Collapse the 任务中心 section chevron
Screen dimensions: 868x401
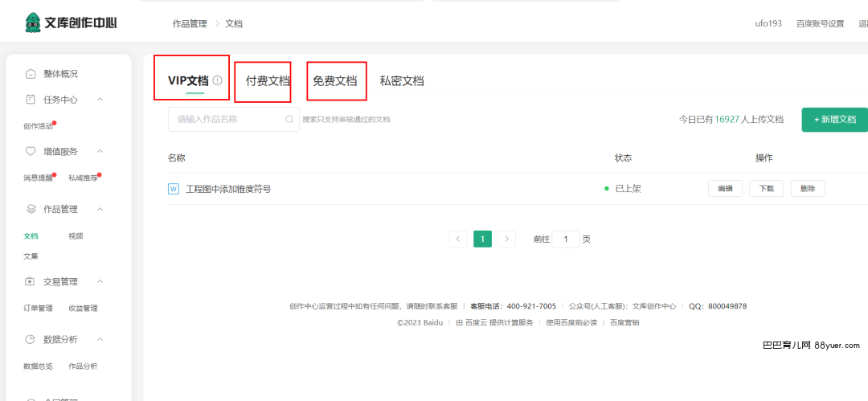tap(100, 99)
